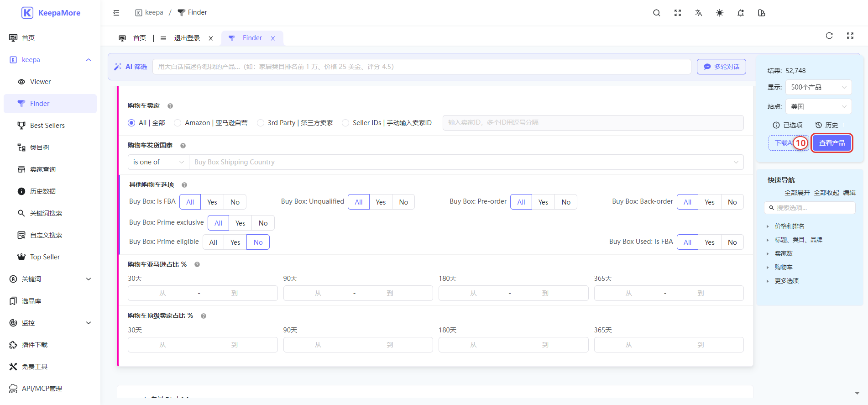Maximize content with tab bar fullscreen icon
The image size is (868, 405).
(x=850, y=36)
